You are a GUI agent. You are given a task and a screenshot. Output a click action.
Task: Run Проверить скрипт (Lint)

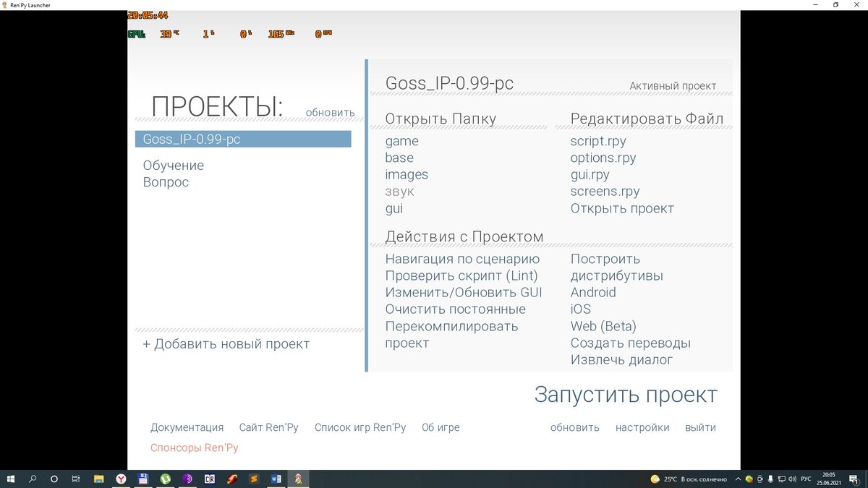[x=461, y=275]
